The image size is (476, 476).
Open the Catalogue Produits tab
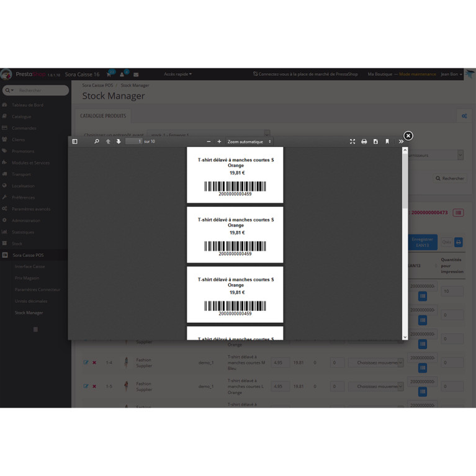(x=103, y=116)
